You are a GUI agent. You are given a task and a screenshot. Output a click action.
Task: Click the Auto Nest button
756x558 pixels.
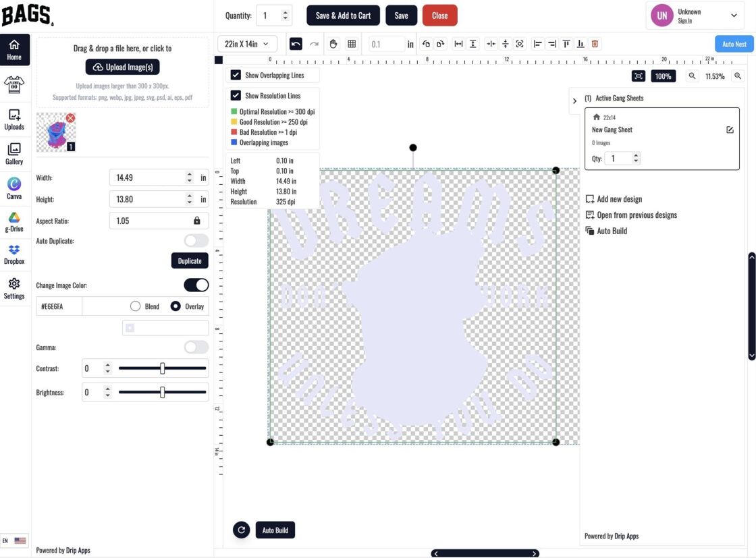734,44
